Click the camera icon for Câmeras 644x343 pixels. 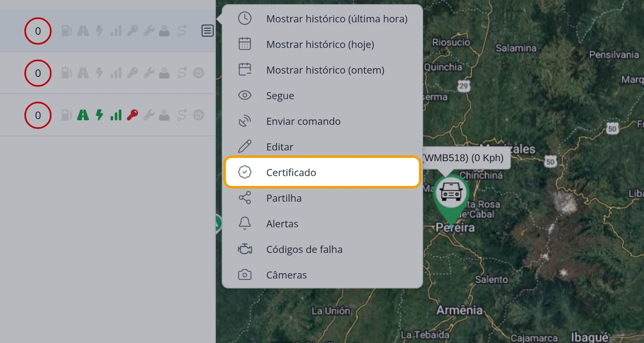tap(245, 275)
